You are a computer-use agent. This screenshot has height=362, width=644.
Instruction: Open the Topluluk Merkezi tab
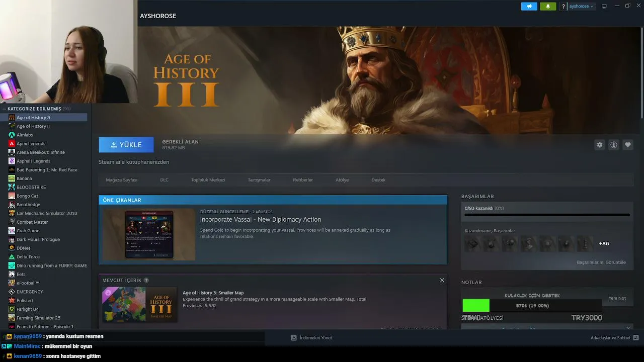tap(208, 180)
